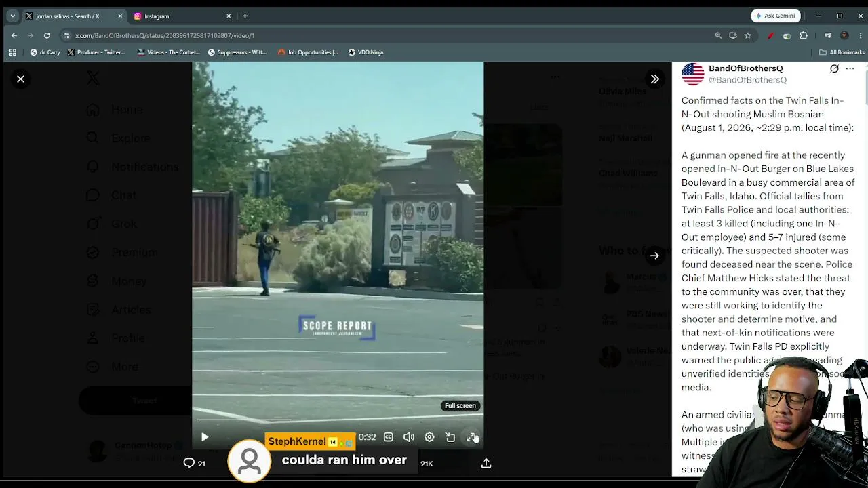
Task: Open the apps grid shortcut
Action: tap(12, 52)
